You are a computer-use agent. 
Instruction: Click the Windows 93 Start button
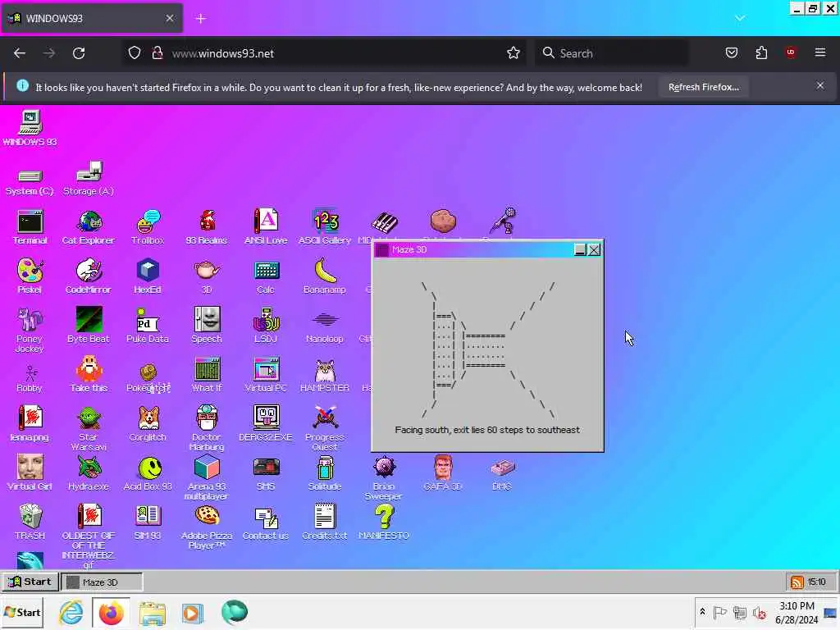[30, 582]
